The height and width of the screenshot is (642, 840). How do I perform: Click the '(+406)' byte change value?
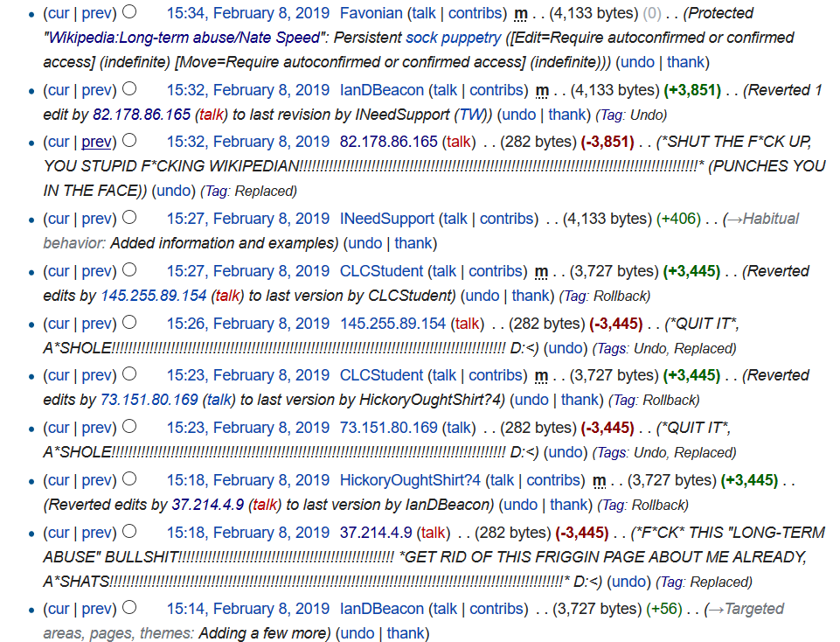(679, 219)
